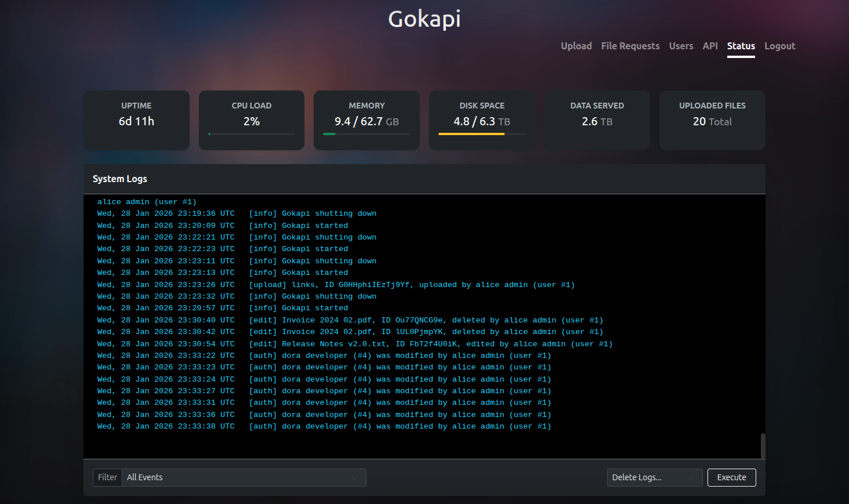Click the 23:22:21 shutting down log entry
Image resolution: width=849 pixels, height=504 pixels.
(237, 237)
